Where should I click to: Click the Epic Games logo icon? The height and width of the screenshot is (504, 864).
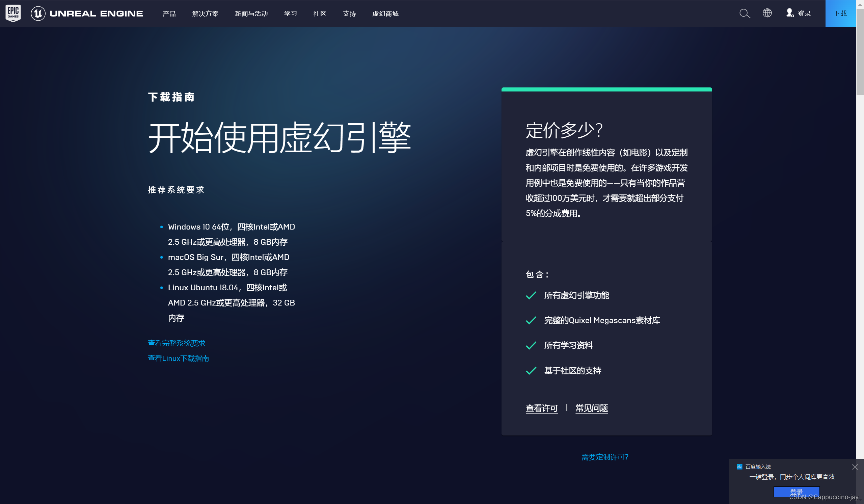(13, 13)
